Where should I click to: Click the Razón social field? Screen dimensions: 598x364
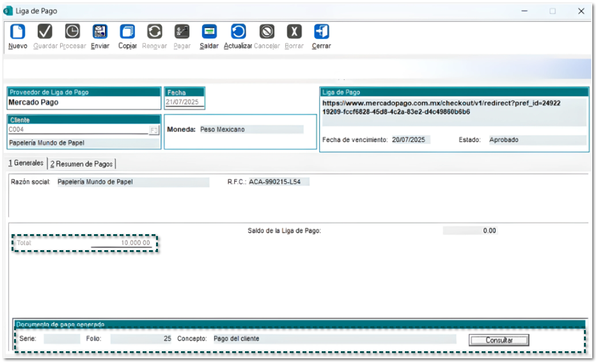pyautogui.click(x=133, y=182)
